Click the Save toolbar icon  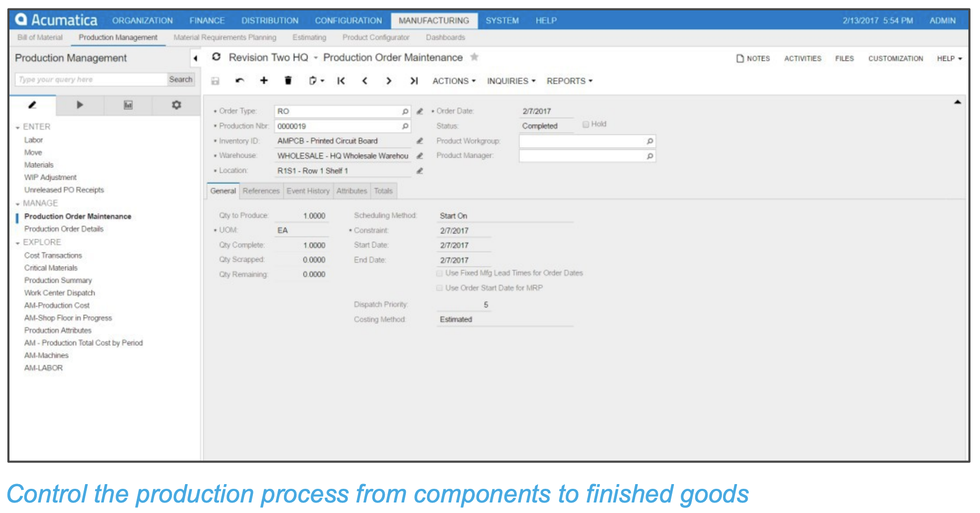coord(215,81)
